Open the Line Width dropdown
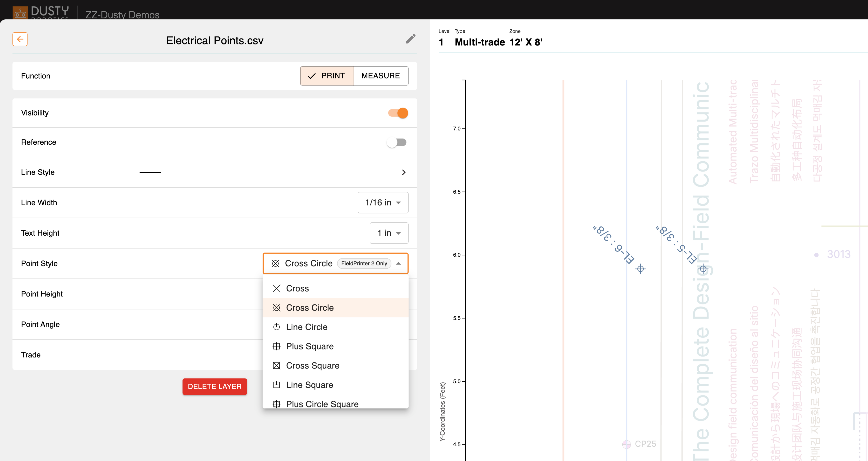 (383, 203)
